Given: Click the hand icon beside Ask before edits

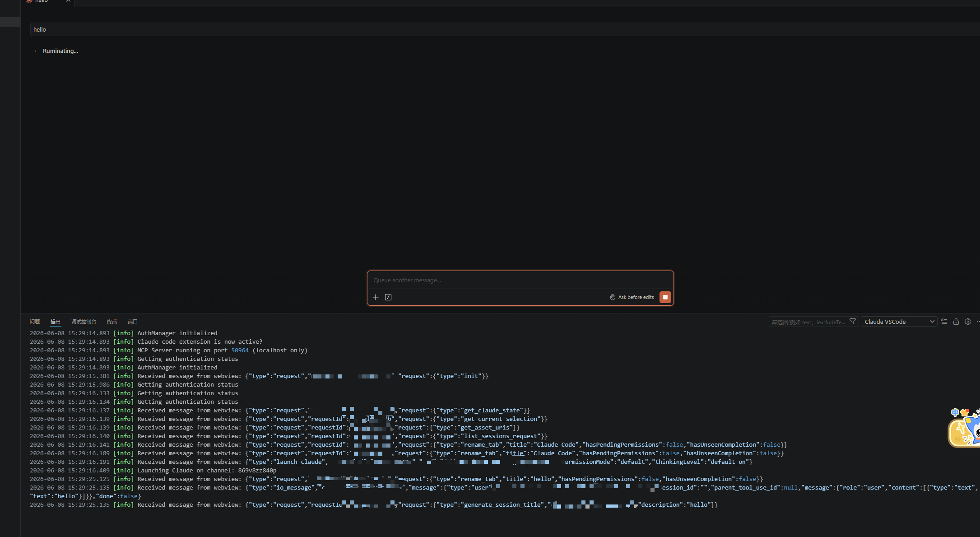Looking at the screenshot, I should 613,297.
